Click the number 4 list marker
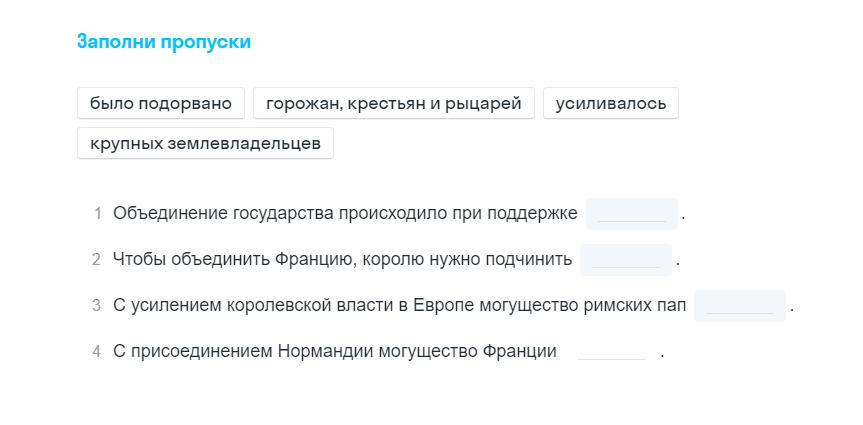 coord(97,352)
